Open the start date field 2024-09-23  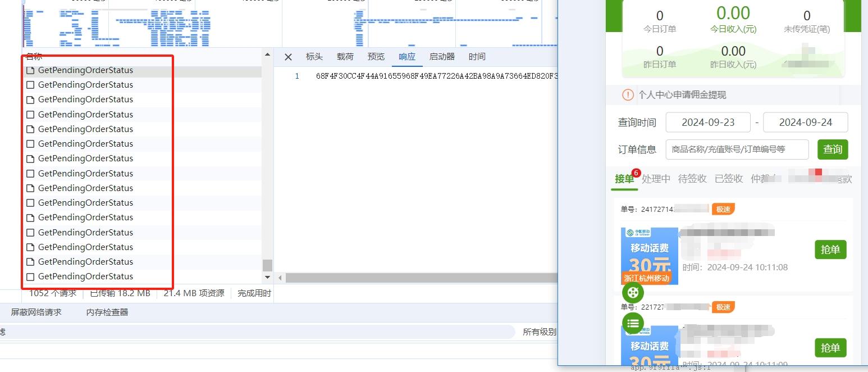point(708,123)
